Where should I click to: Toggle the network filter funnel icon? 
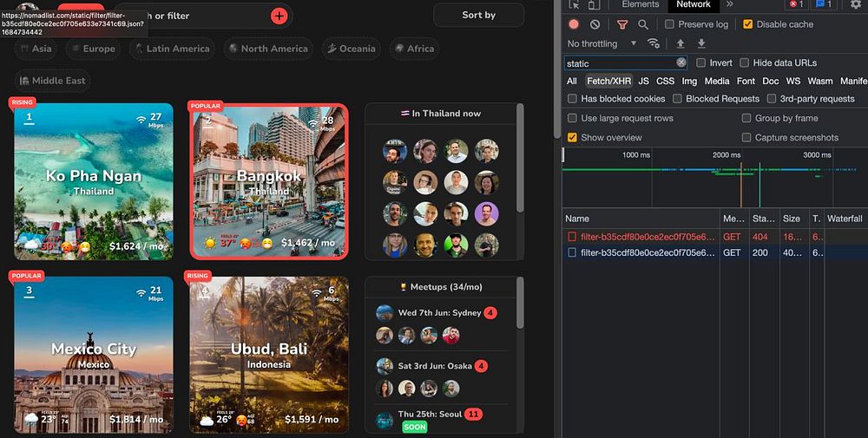pyautogui.click(x=622, y=24)
